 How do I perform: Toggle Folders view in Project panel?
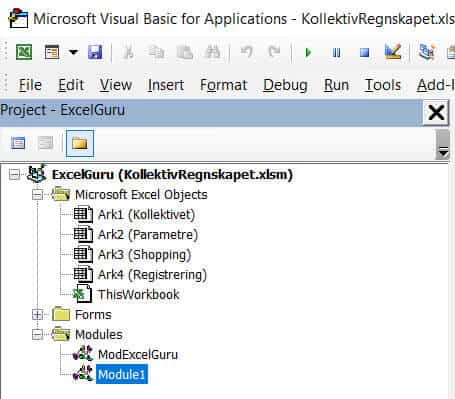click(x=80, y=144)
